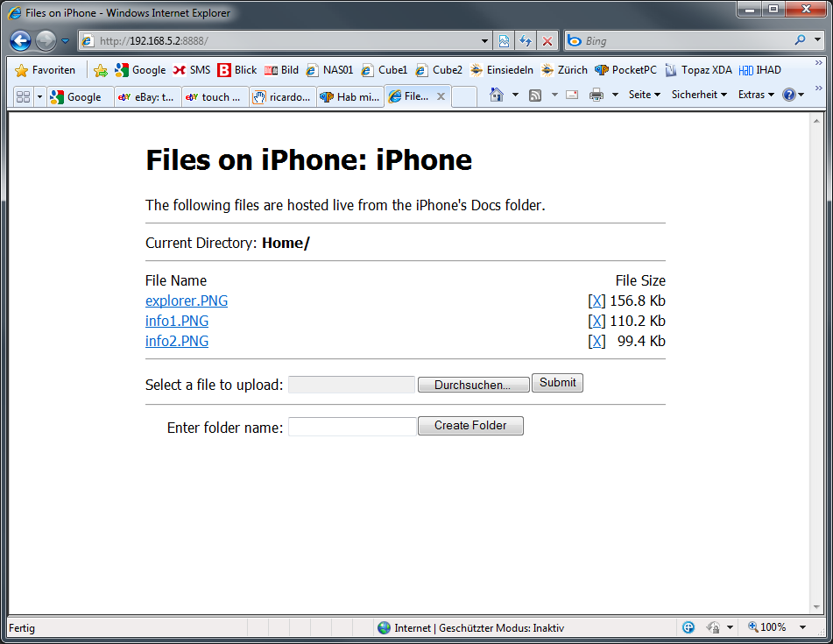Open the Topaz XDA bookmark
Screen dimensions: 833x644
[x=698, y=70]
